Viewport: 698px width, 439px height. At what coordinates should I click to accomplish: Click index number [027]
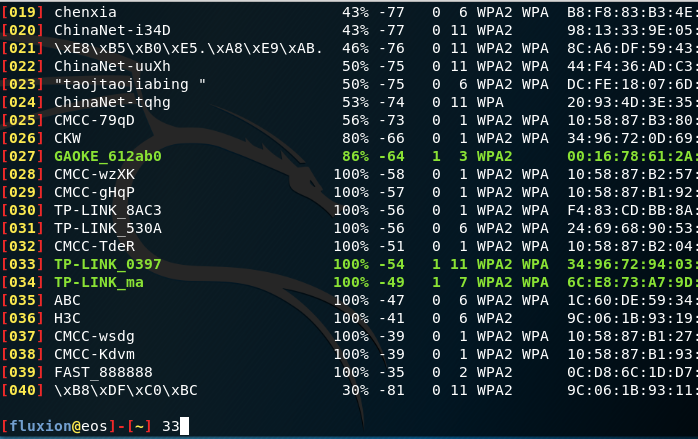(22, 156)
